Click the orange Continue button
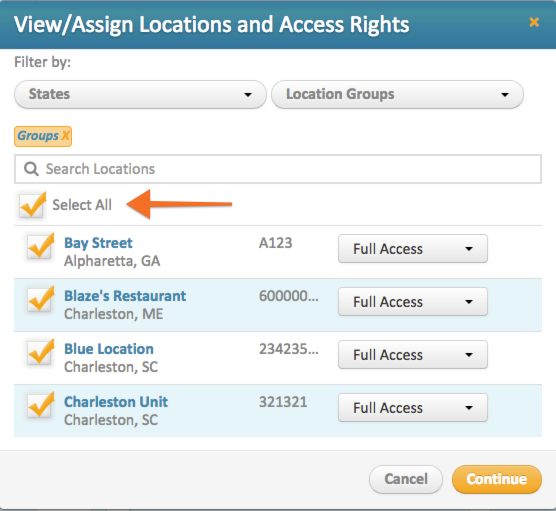 [x=497, y=479]
